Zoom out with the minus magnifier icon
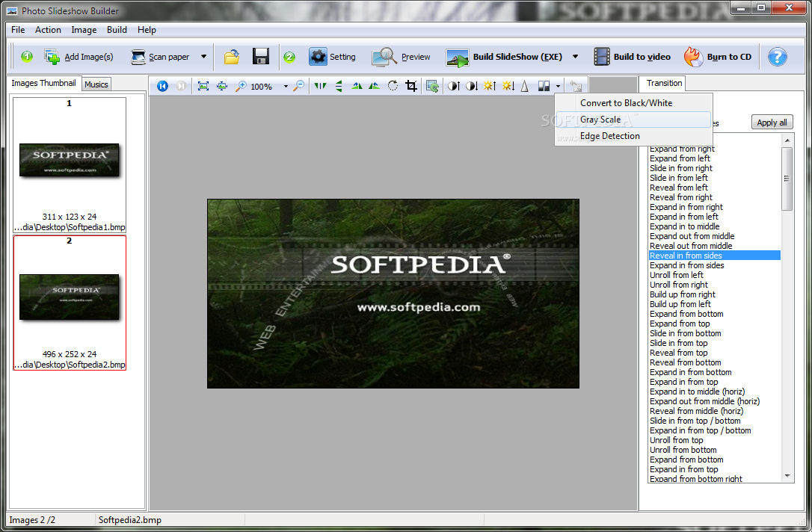812x532 pixels. point(299,86)
